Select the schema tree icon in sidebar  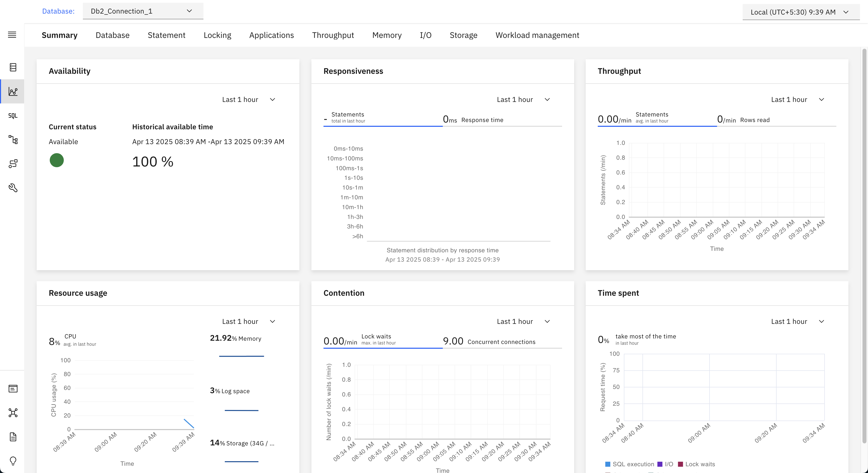[x=13, y=140]
